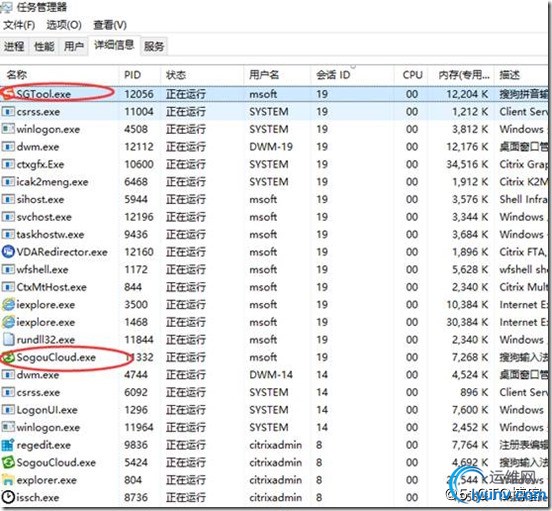Sort by the CPU column header

412,75
